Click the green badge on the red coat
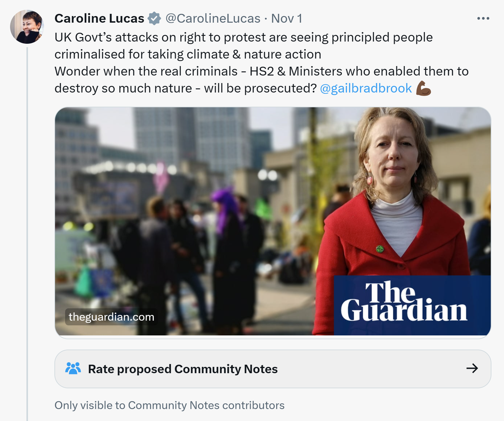Screen dimensions: 504x421 click(380, 249)
